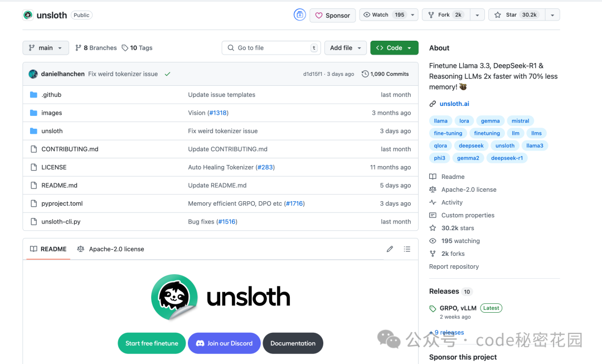Open pull request #1716 link

tap(294, 203)
